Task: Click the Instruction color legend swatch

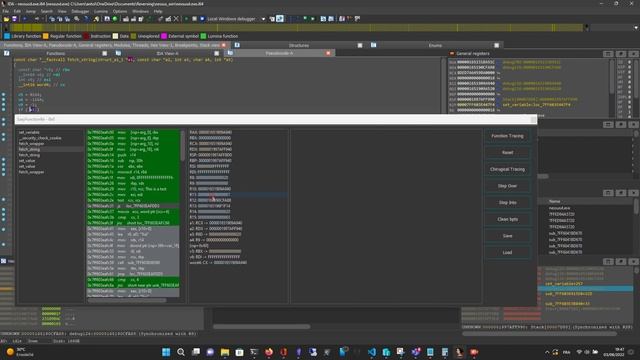Action: tap(86, 36)
